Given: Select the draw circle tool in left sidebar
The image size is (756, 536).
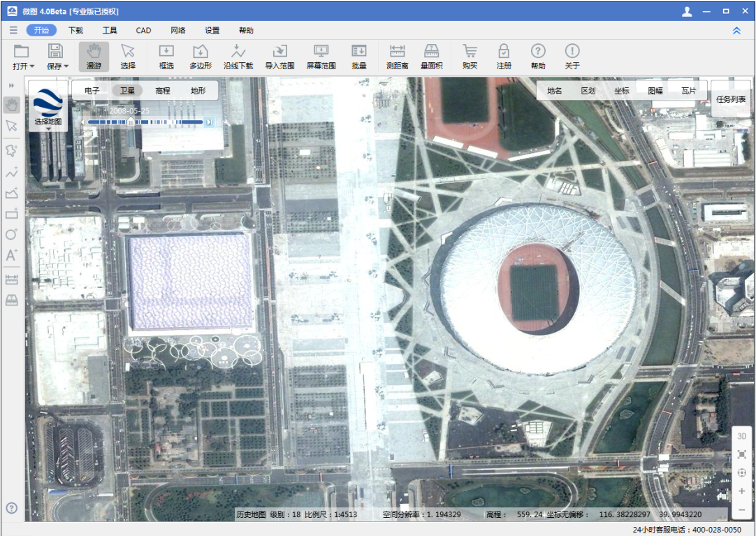Looking at the screenshot, I should tap(11, 235).
